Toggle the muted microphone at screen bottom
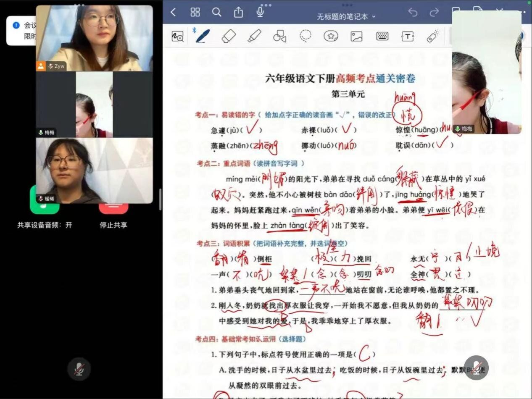Image resolution: width=532 pixels, height=399 pixels. tap(79, 369)
